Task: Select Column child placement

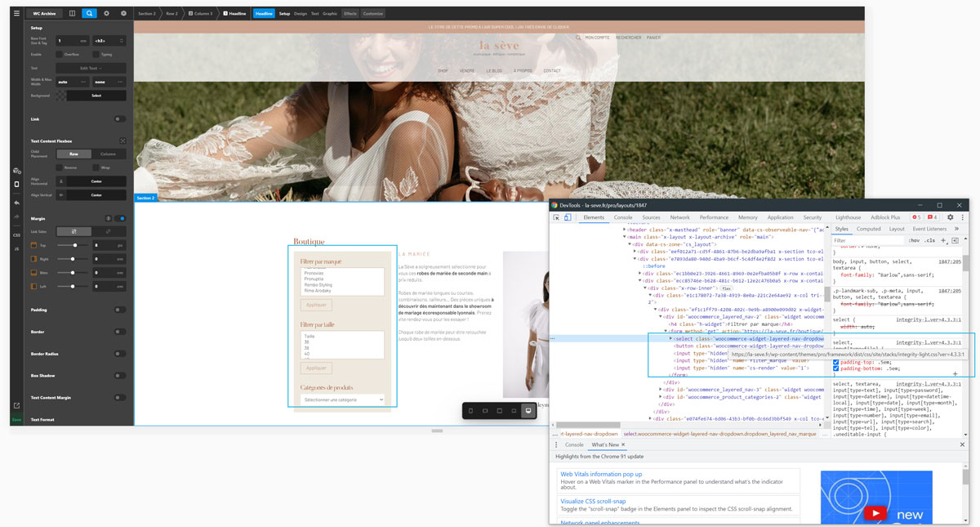Action: pyautogui.click(x=109, y=154)
